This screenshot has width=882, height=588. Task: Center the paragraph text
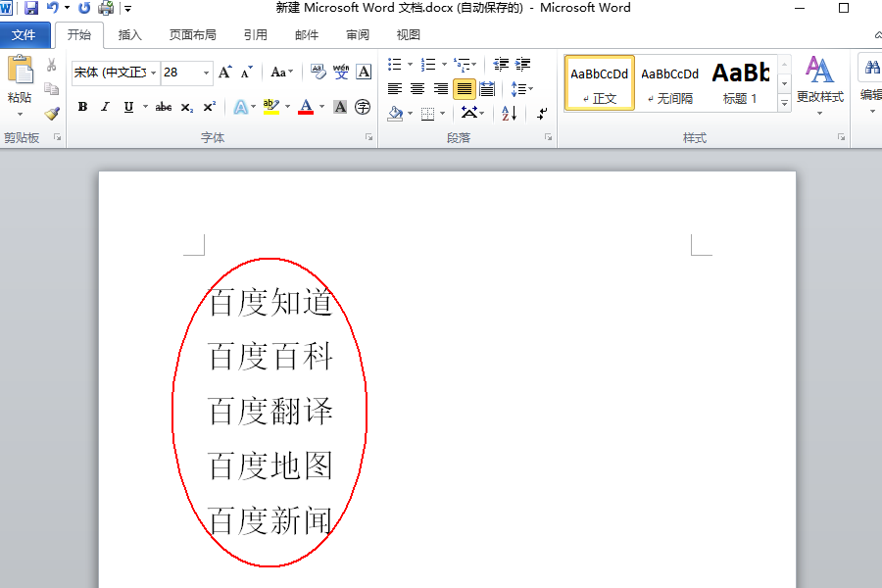[x=417, y=89]
